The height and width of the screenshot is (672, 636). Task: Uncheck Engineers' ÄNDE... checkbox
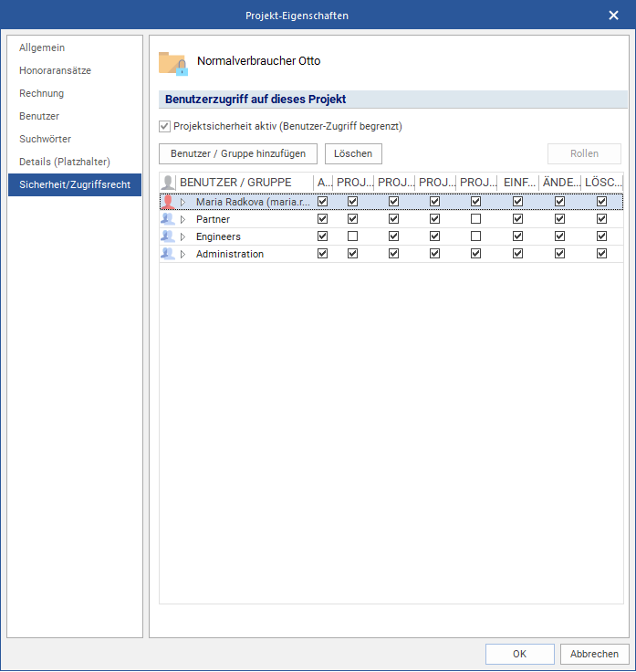pyautogui.click(x=559, y=236)
